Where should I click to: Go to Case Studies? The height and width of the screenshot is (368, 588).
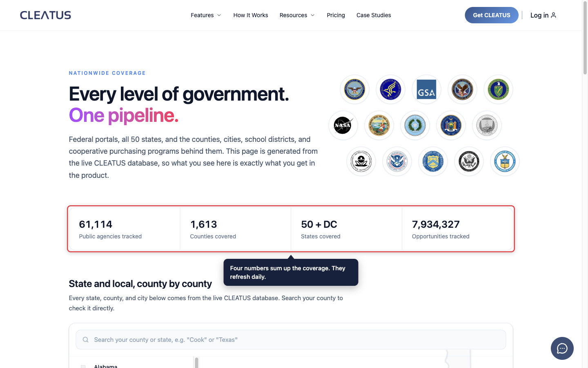point(374,15)
